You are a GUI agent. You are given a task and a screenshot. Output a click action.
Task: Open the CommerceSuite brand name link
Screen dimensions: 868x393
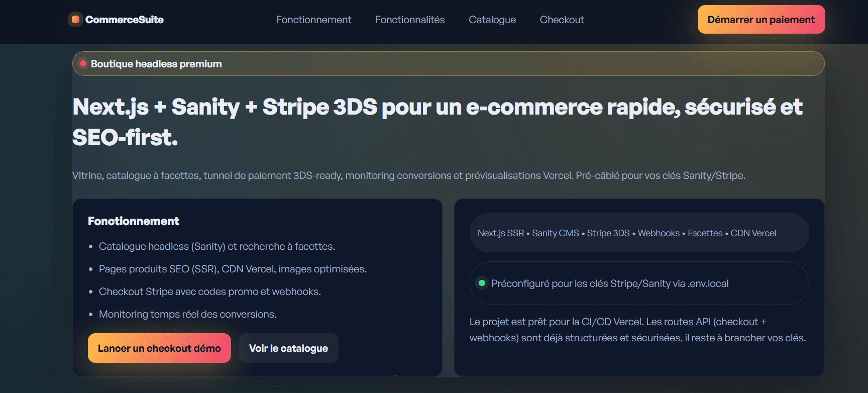124,20
